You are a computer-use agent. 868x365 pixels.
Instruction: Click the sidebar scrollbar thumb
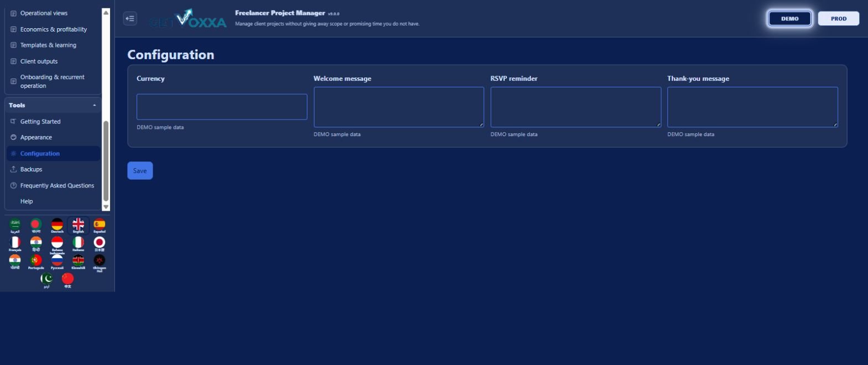point(106,161)
